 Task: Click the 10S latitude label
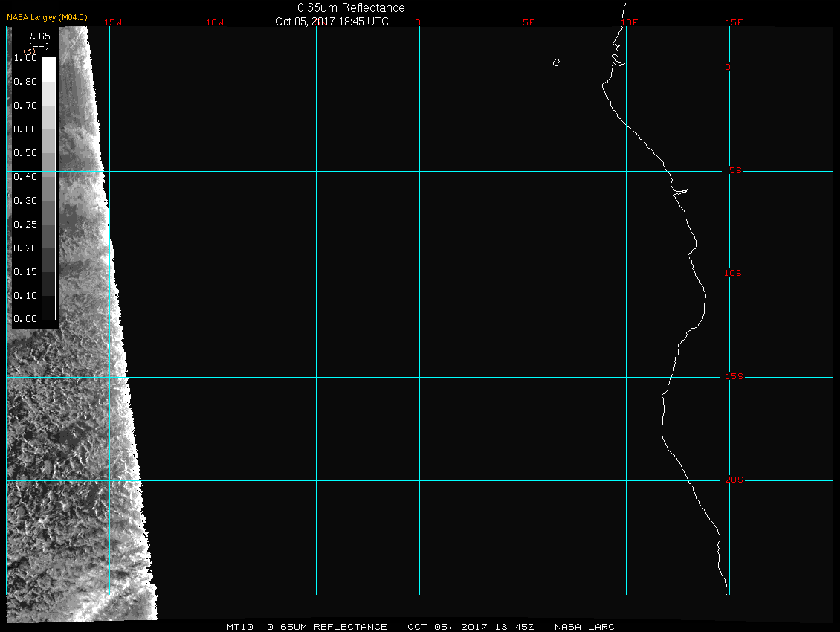click(732, 274)
